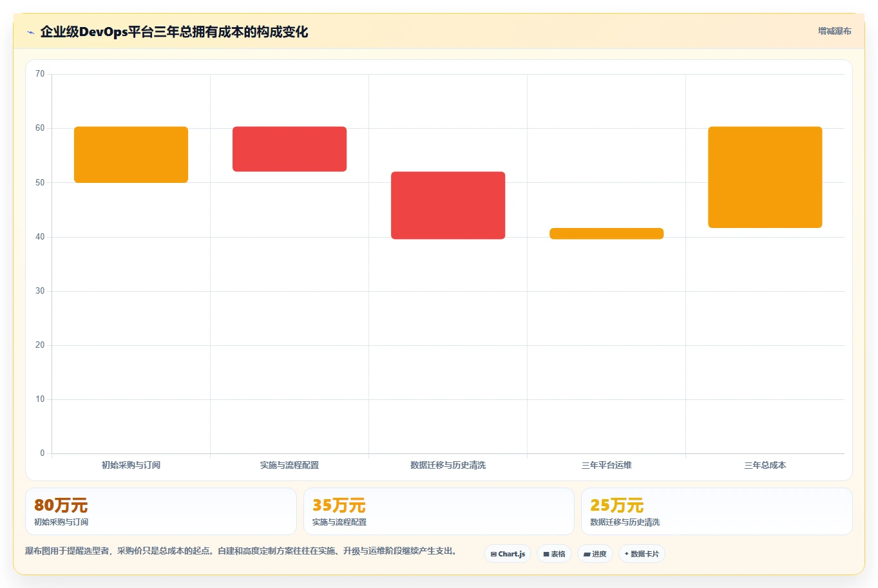Open the 80万元 初始采购与订阅 card
Viewport: 878px width, 588px height.
tap(160, 511)
